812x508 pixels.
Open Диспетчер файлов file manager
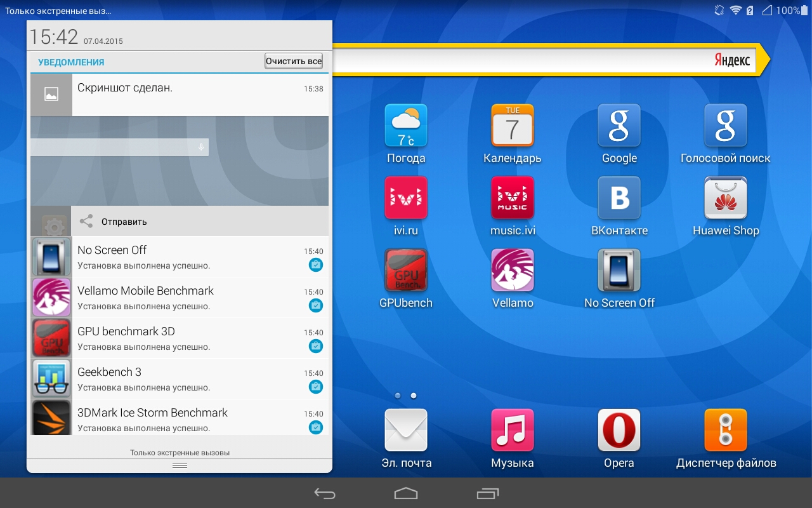point(726,431)
